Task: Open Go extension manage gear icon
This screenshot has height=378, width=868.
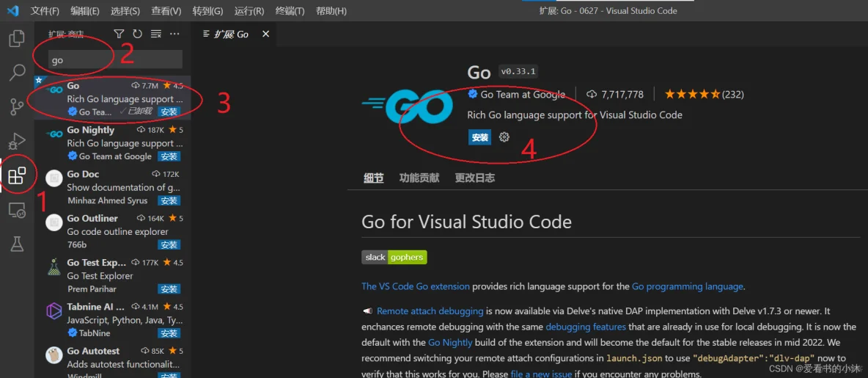Action: (x=504, y=137)
